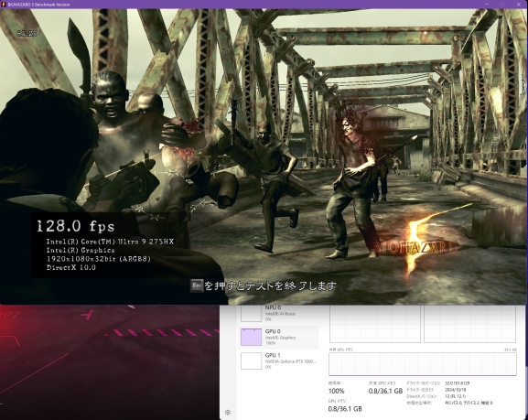This screenshot has height=420, width=528.
Task: Click the GPU memory 0.8/36.1 GB value
Action: click(x=345, y=409)
